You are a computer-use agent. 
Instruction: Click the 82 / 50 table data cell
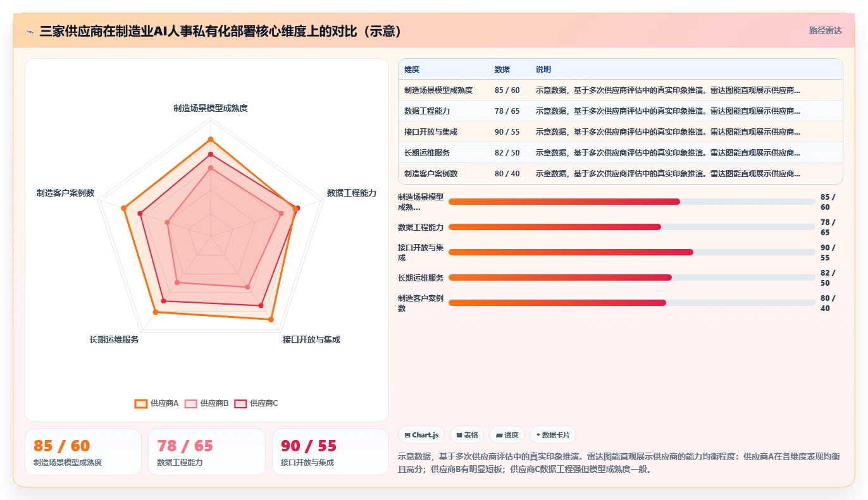click(x=507, y=153)
